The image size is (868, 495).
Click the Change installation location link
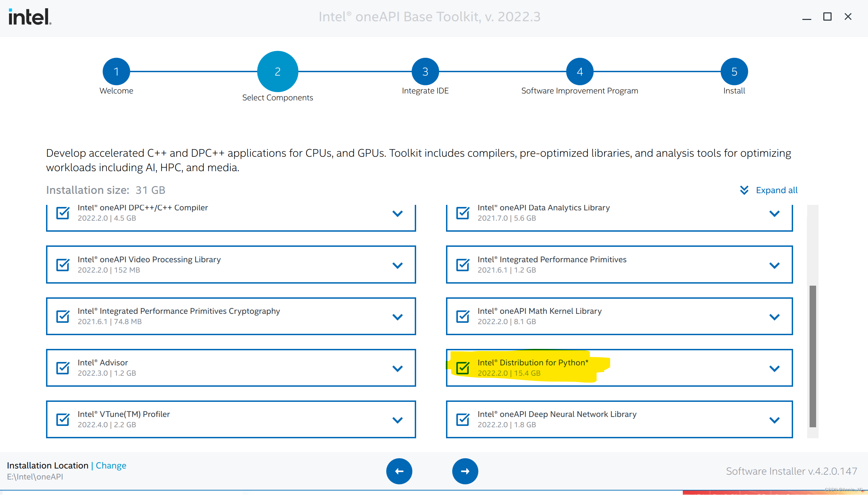point(111,465)
